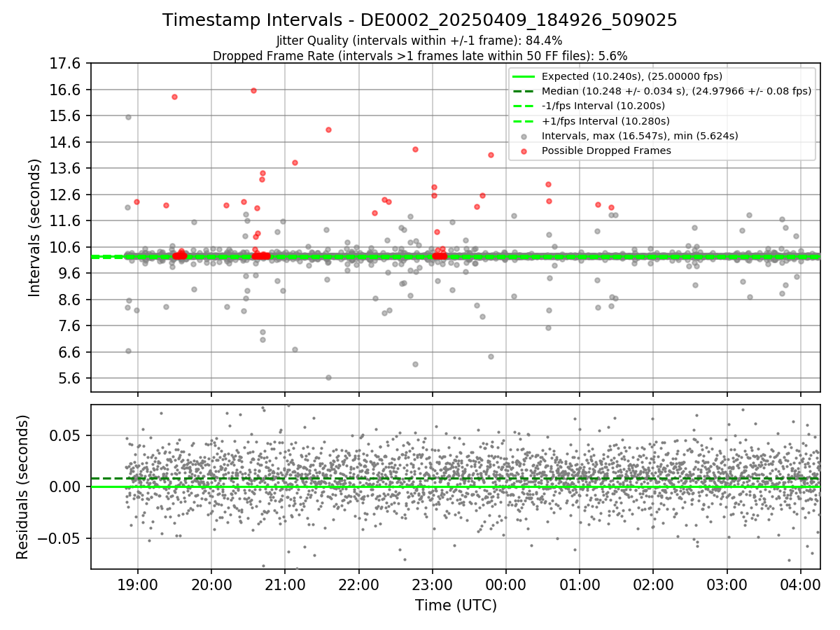Click y-axis label 'Residuals (seconds)'

click(23, 486)
